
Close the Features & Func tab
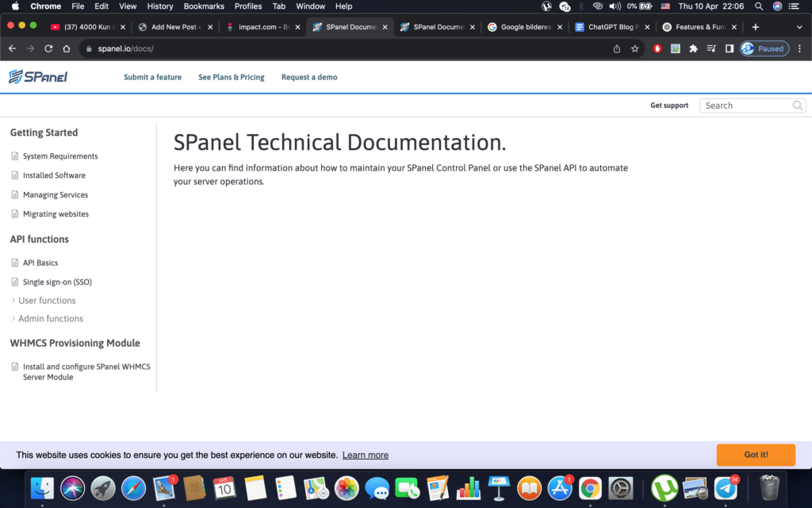click(733, 27)
